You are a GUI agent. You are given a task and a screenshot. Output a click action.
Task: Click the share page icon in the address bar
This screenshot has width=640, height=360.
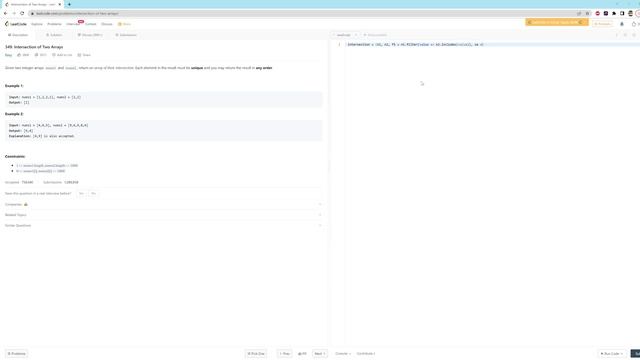[x=579, y=13]
